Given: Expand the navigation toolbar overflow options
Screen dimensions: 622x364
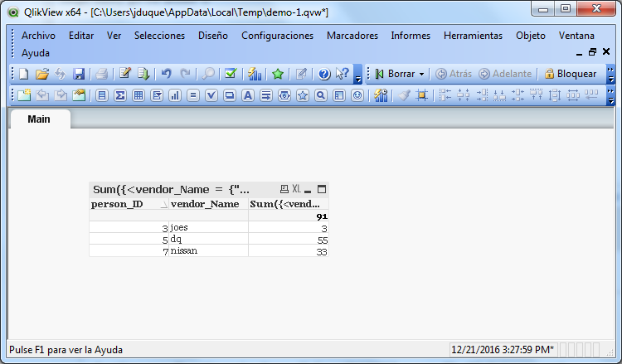Looking at the screenshot, I should click(611, 74).
